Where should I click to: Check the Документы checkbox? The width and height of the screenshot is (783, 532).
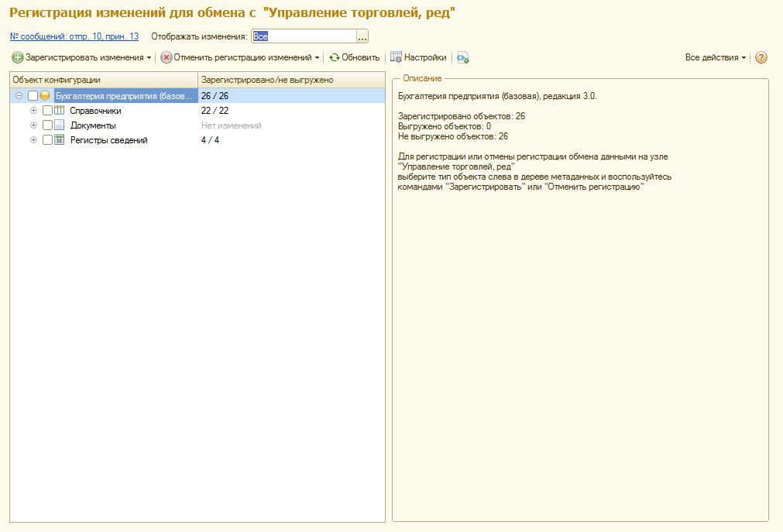tap(47, 125)
